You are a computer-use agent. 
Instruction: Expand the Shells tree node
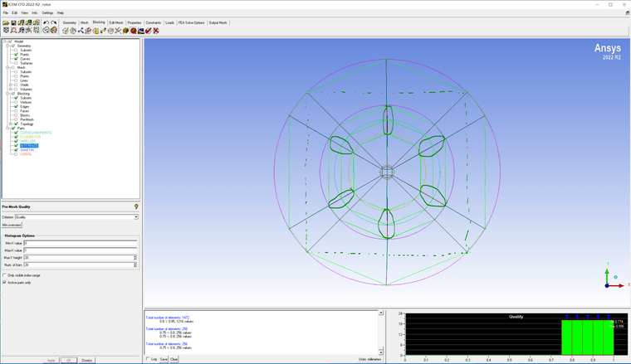[11, 85]
